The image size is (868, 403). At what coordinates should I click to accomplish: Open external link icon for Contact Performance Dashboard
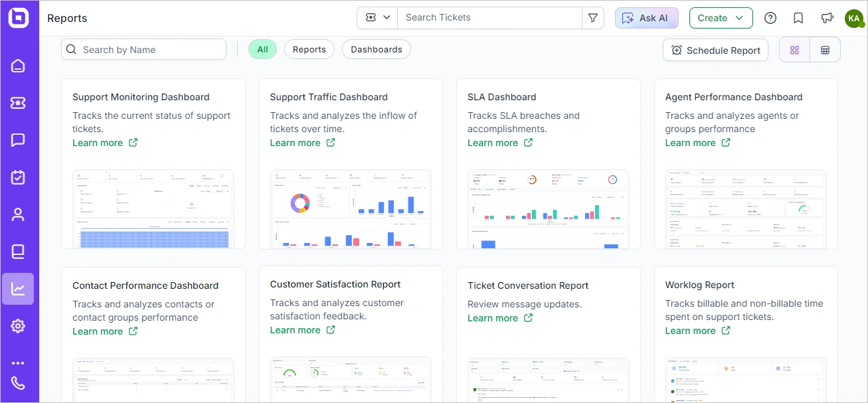[133, 331]
